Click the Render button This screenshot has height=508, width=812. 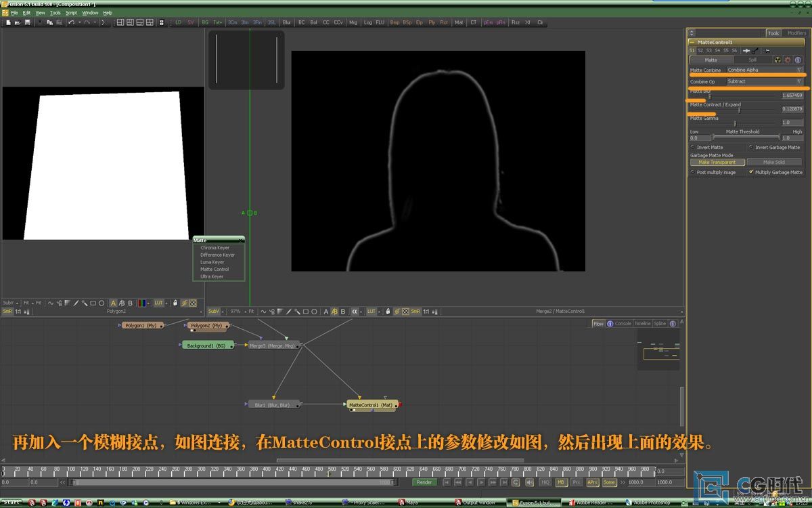point(424,482)
